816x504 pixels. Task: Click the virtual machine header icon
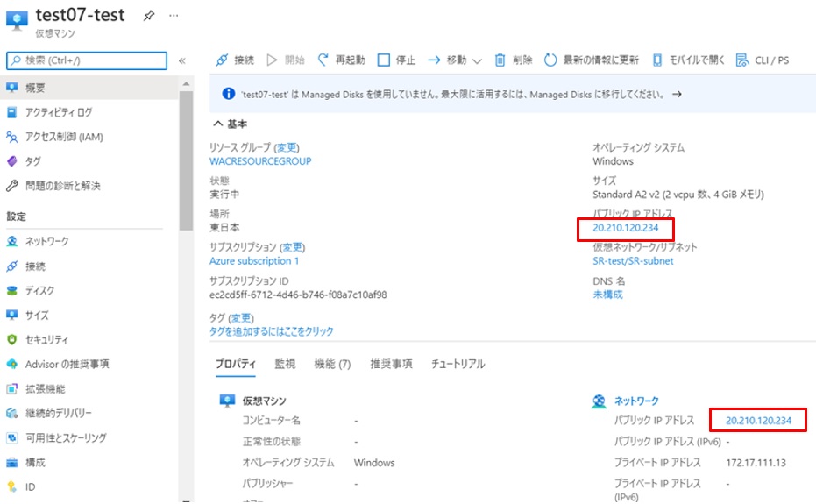coord(17,20)
